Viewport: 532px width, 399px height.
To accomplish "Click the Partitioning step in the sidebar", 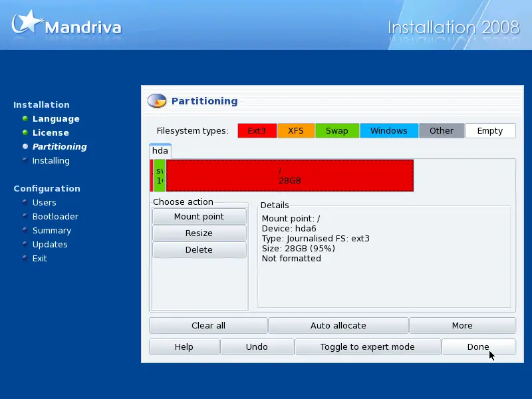I will pyautogui.click(x=60, y=146).
